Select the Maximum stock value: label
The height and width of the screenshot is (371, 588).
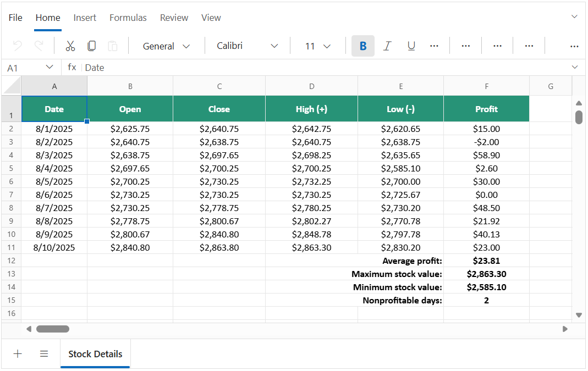397,274
